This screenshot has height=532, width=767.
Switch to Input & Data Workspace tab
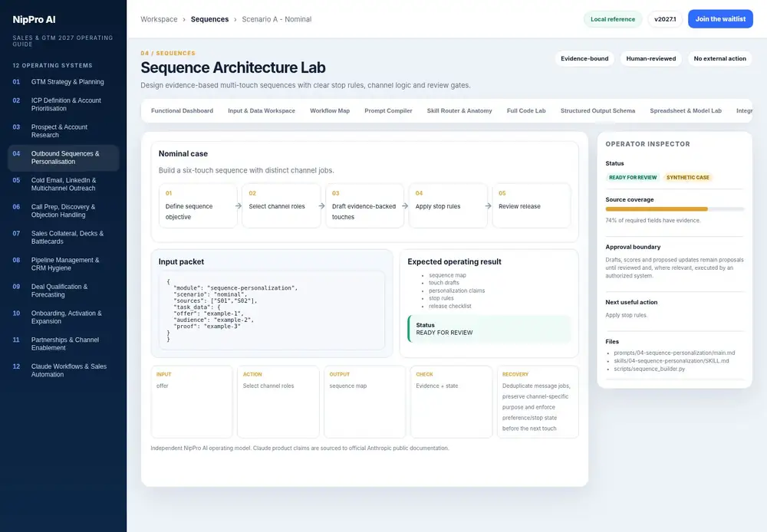(262, 111)
